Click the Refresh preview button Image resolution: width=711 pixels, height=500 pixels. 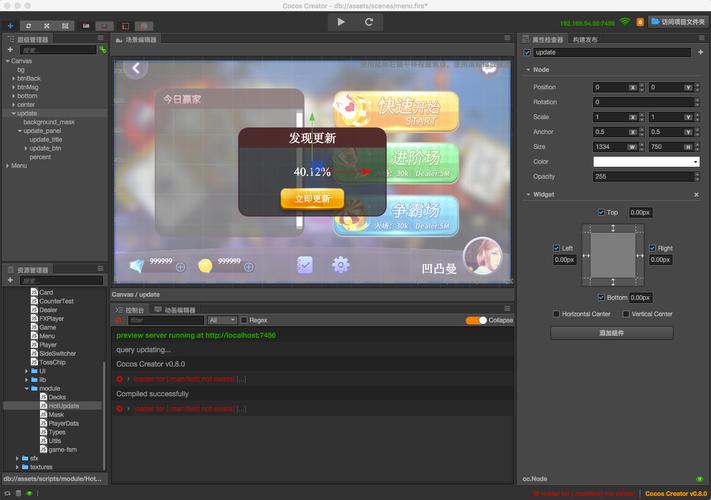369,21
